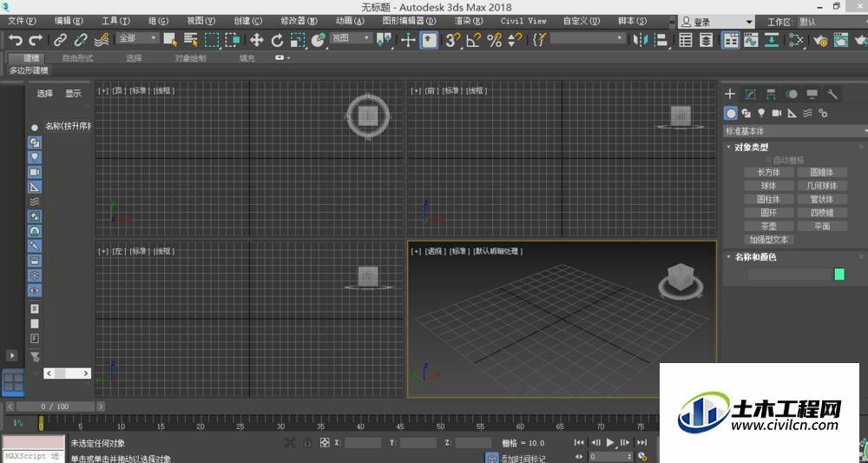This screenshot has height=463, width=868.
Task: Click the Align tool icon
Action: click(661, 40)
